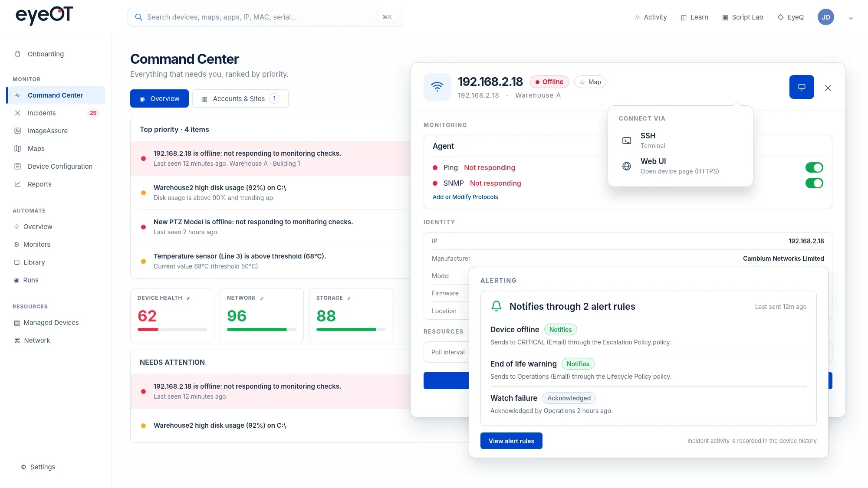
Task: Click the Network score progress bar
Action: coord(262,330)
